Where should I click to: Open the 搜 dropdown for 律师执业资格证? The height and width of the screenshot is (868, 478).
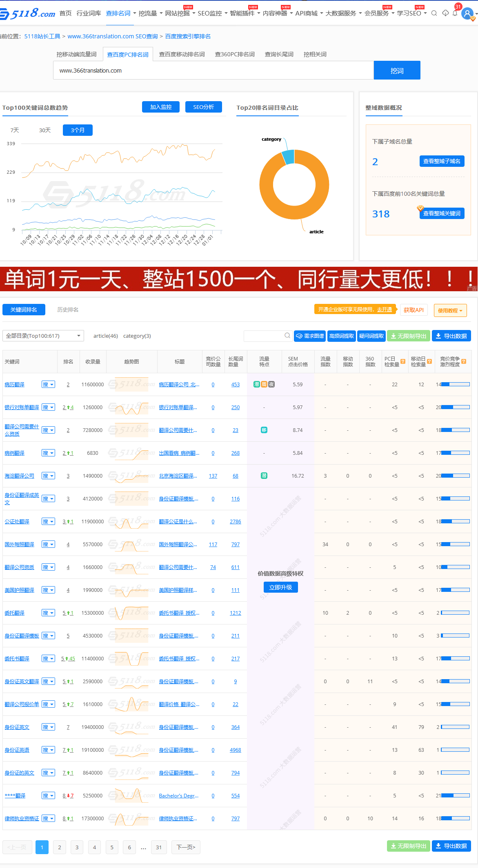point(48,818)
